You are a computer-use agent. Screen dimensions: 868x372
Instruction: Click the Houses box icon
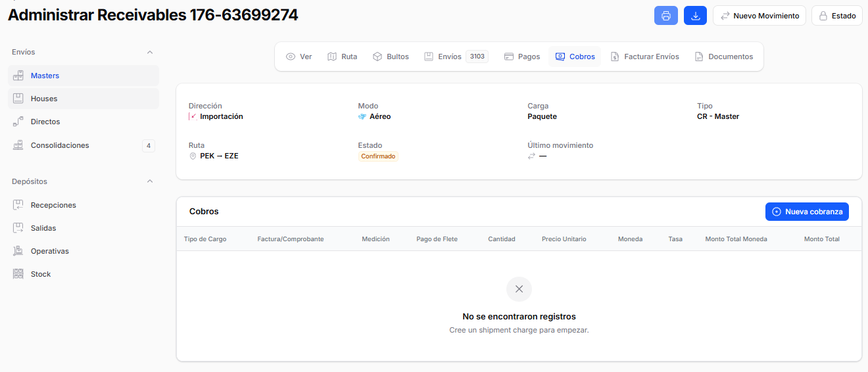18,99
